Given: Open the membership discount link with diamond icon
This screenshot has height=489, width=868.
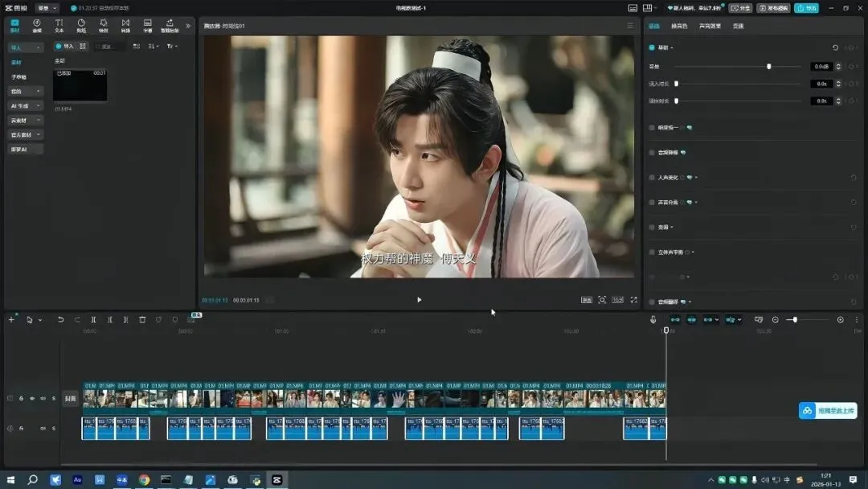Looking at the screenshot, I should (695, 8).
